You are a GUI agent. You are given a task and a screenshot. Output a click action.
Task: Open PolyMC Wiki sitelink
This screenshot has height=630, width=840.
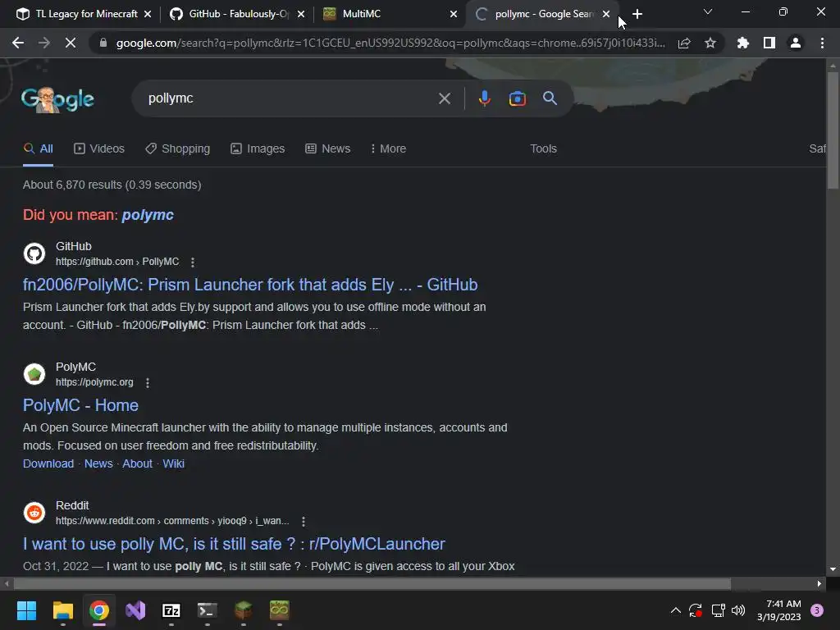(x=174, y=464)
